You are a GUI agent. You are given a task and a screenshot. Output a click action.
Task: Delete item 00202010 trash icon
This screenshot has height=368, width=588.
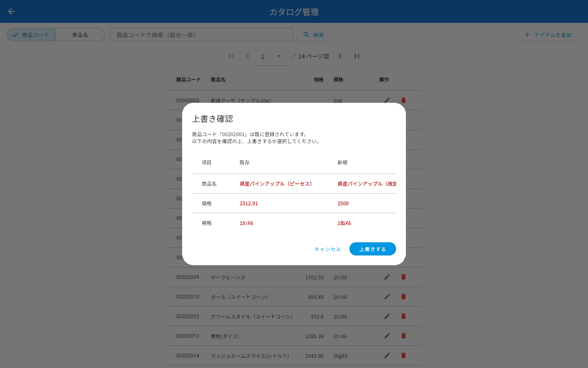coord(403,296)
